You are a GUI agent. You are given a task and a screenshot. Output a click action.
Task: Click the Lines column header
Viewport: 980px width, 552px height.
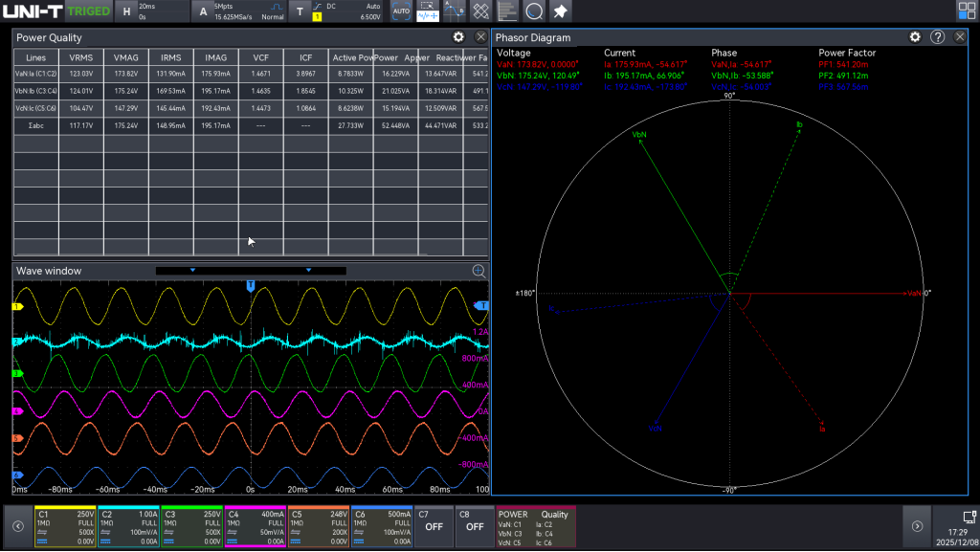(x=36, y=57)
